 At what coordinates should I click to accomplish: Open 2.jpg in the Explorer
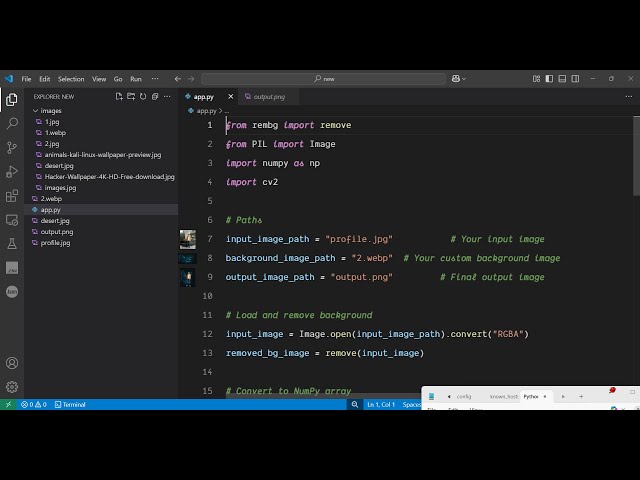pos(52,144)
